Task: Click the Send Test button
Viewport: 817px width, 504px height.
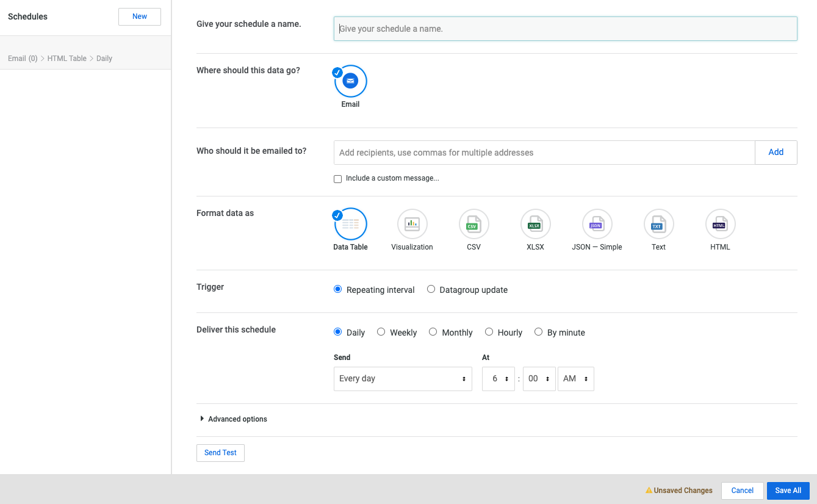Action: pyautogui.click(x=220, y=453)
